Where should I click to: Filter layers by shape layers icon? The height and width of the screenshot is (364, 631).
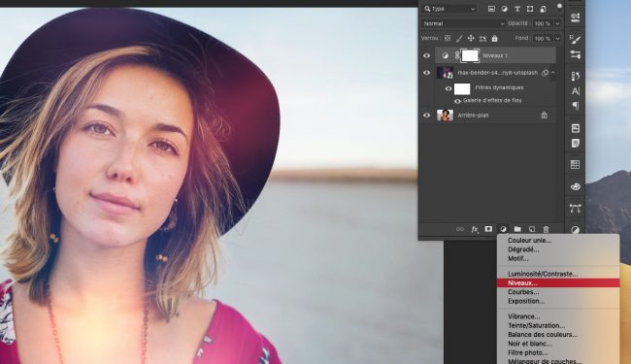point(530,9)
